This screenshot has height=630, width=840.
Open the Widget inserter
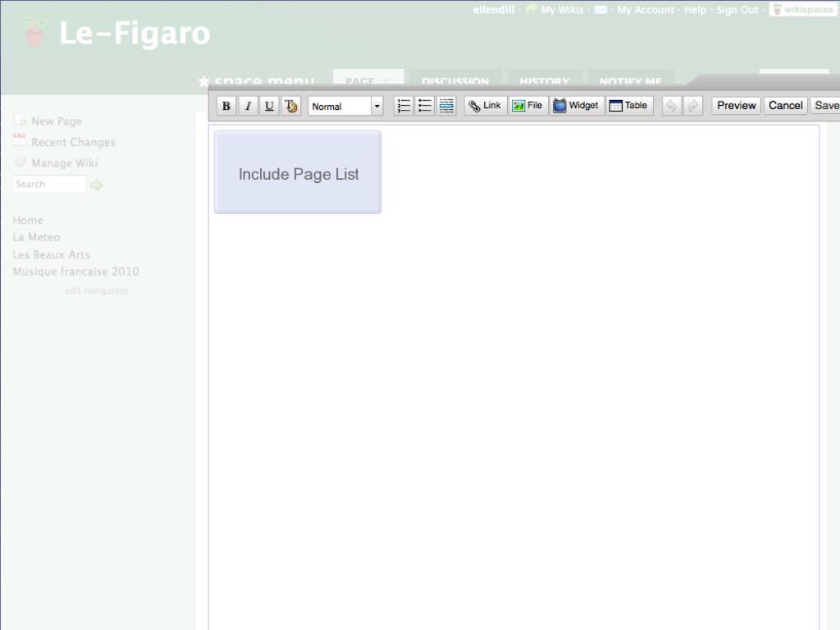click(x=576, y=106)
